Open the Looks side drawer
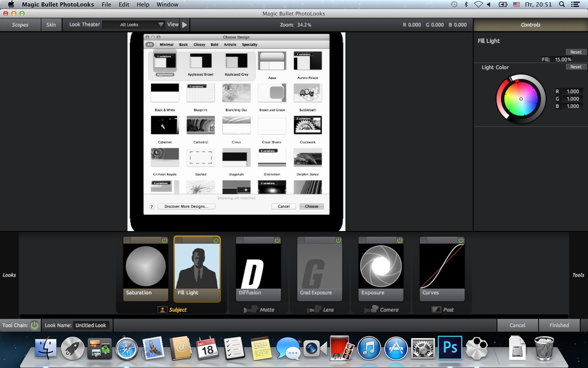The image size is (588, 368). (x=9, y=275)
